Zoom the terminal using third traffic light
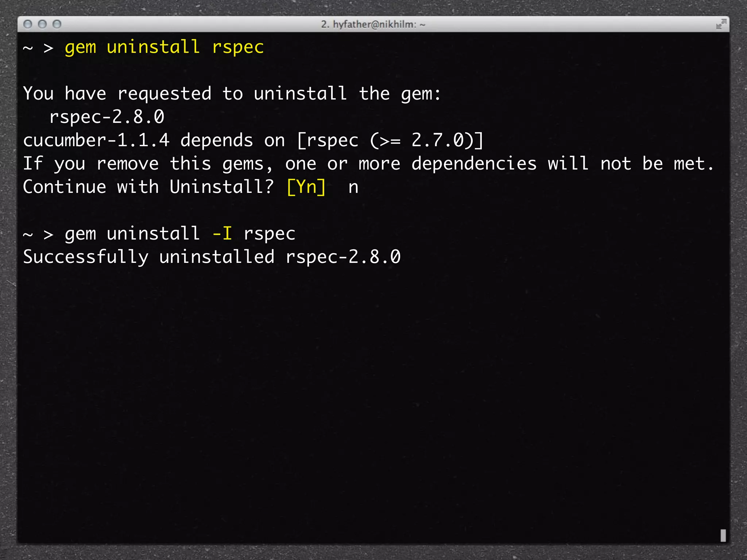The image size is (747, 560). click(57, 24)
